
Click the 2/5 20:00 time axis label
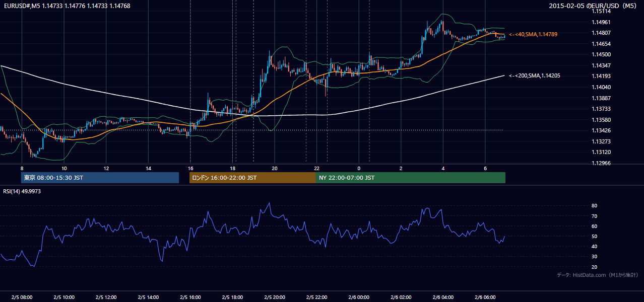274,297
